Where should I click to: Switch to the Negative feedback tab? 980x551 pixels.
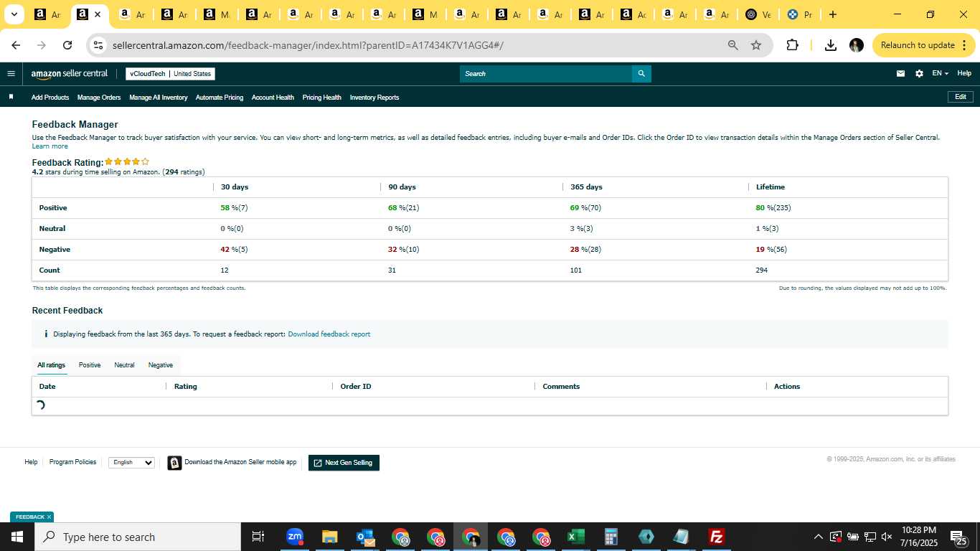(x=161, y=365)
